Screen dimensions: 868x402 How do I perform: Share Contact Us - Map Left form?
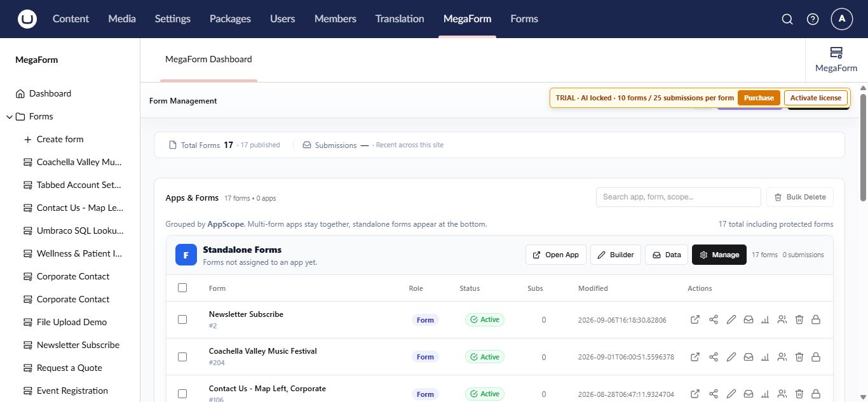coord(714,394)
